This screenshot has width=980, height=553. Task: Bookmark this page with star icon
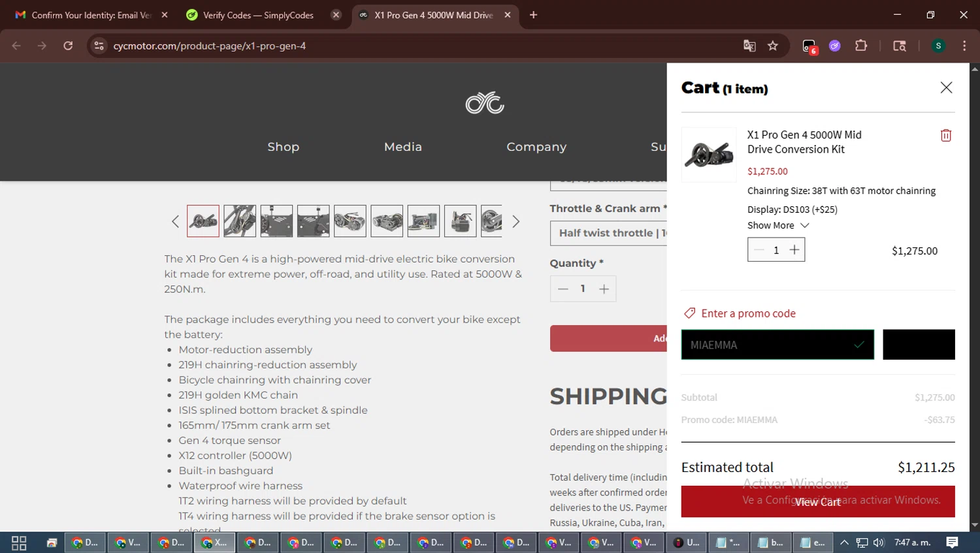[773, 46]
